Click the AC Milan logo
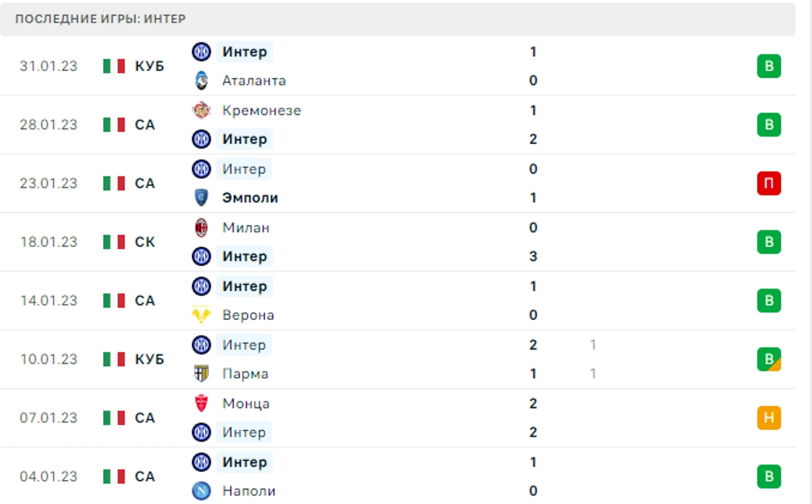The width and height of the screenshot is (812, 504). (201, 227)
